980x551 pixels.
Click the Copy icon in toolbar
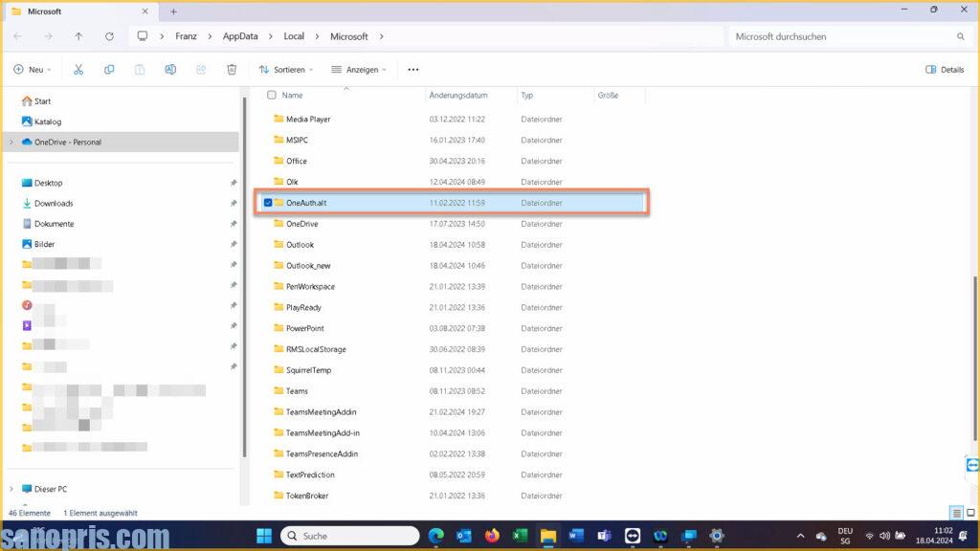[x=109, y=70]
